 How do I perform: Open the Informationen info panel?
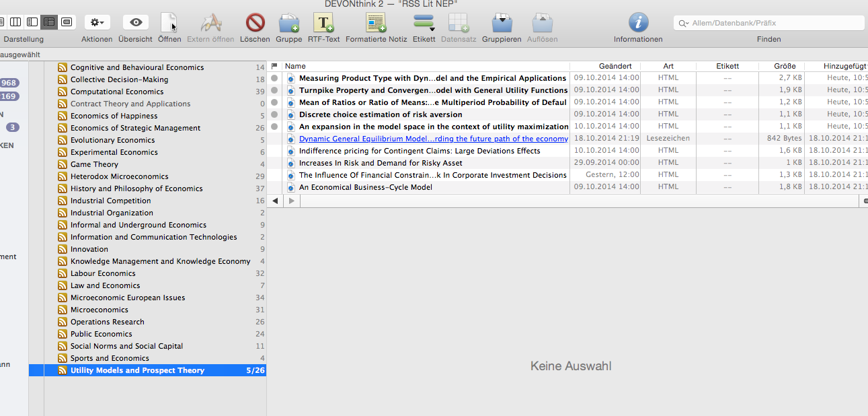[x=638, y=24]
